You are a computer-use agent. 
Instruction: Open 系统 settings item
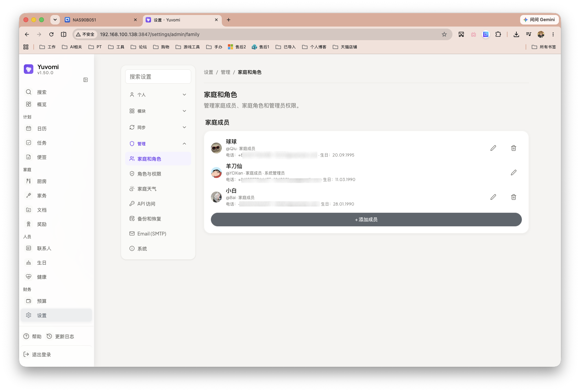click(158, 249)
